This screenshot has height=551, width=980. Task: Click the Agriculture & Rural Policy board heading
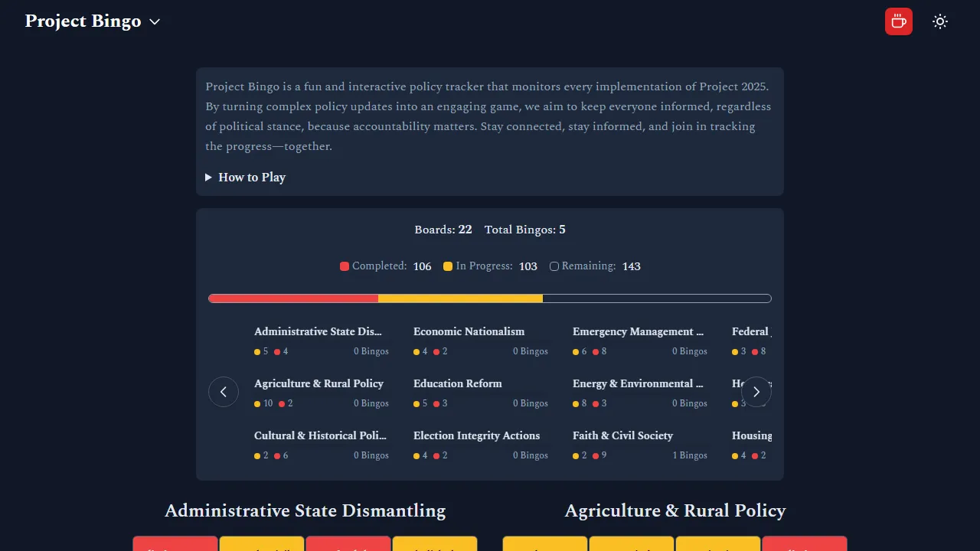pyautogui.click(x=675, y=510)
